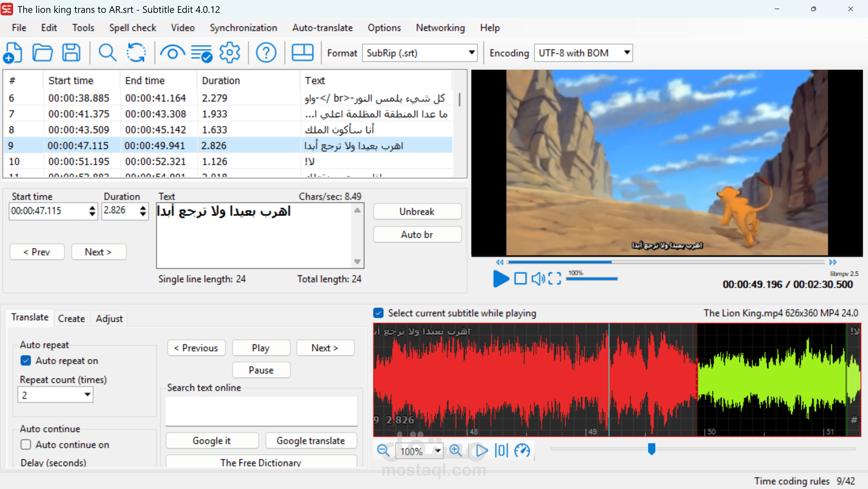Save the subtitle with floppy disk icon
Screen dimensions: 868x489
(71, 53)
